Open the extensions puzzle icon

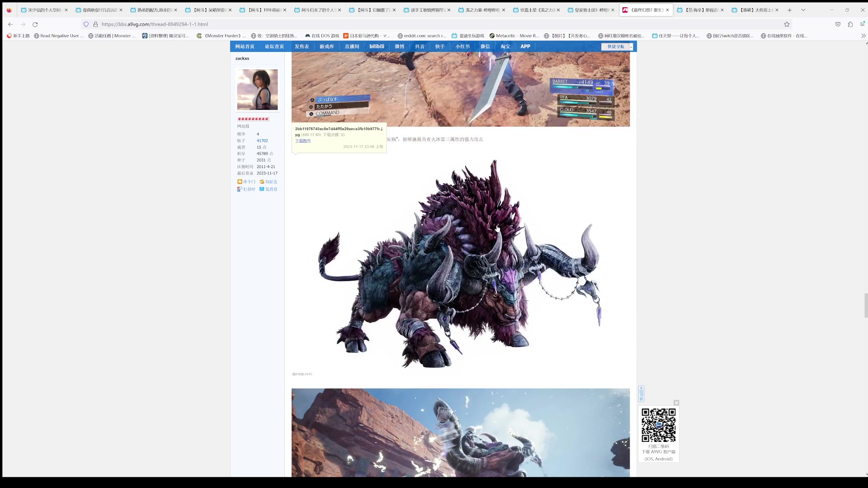850,24
